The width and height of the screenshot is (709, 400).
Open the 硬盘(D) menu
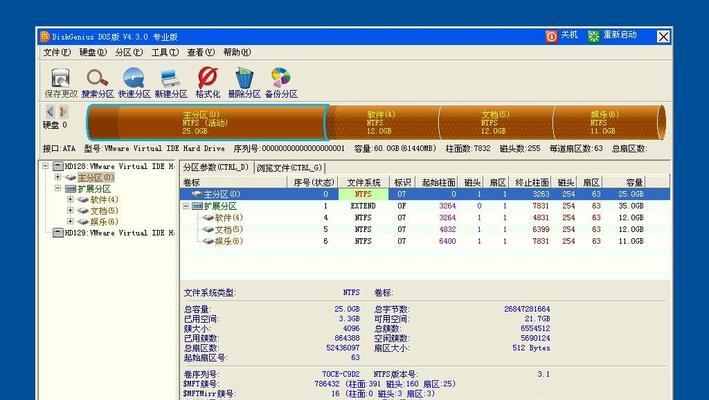click(x=93, y=52)
